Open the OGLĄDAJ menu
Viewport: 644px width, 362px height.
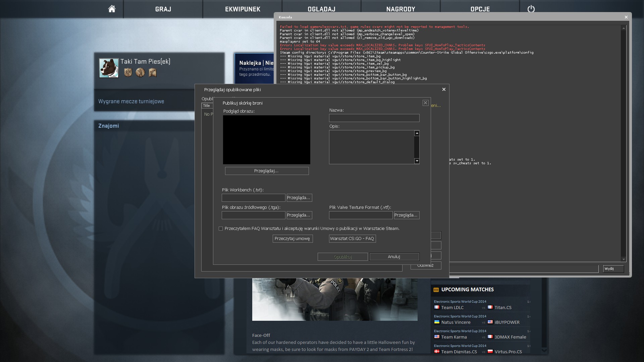pyautogui.click(x=321, y=9)
